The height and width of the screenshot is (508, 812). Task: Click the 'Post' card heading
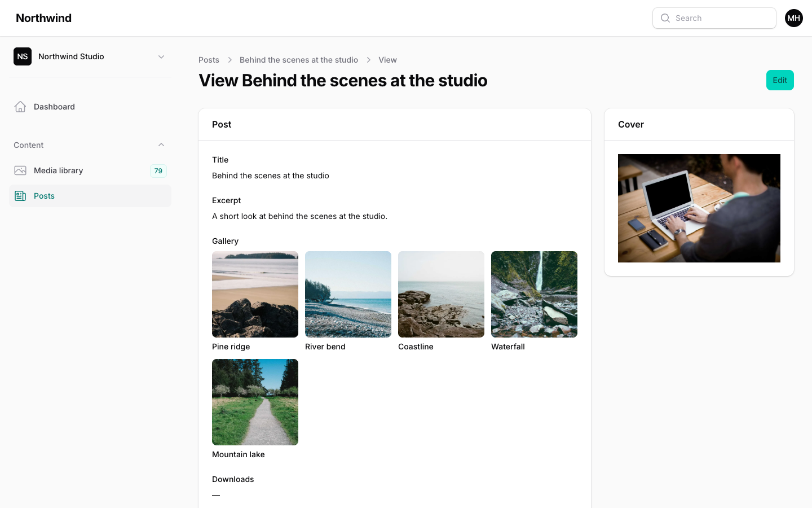[222, 124]
